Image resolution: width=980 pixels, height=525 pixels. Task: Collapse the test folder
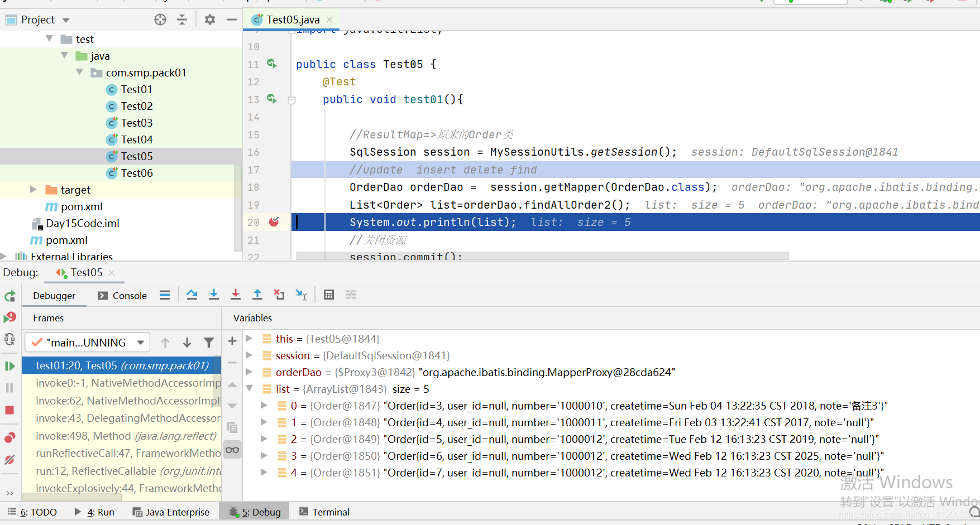pyautogui.click(x=49, y=38)
